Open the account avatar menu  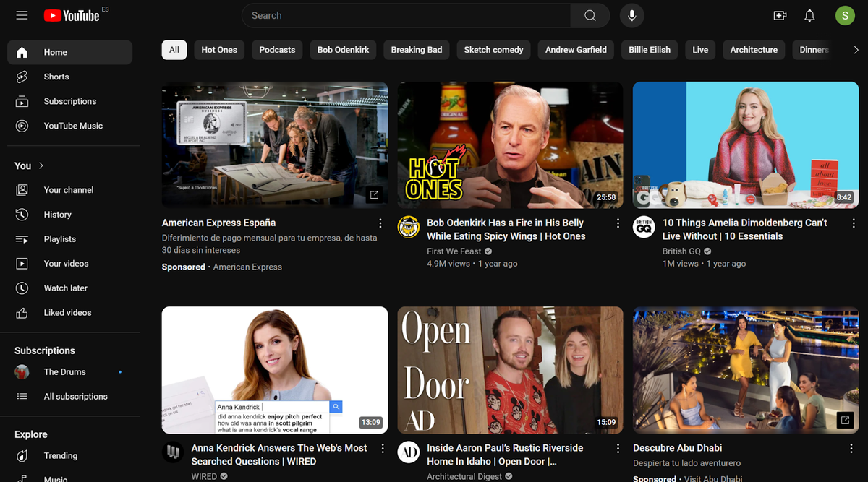845,15
